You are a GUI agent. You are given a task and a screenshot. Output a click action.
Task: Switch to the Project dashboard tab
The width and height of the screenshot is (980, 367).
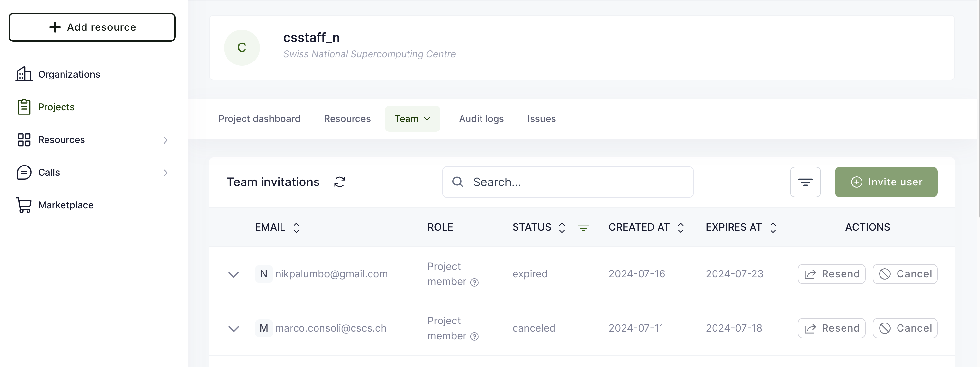click(x=259, y=119)
